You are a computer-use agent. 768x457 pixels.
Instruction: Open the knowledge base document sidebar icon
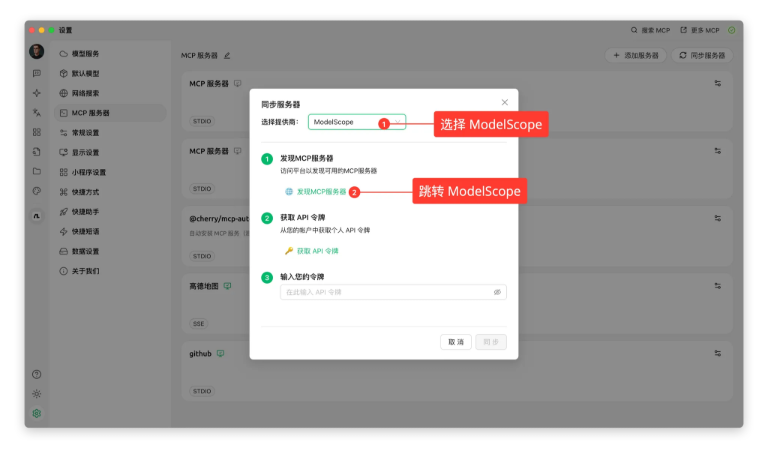[x=37, y=152]
